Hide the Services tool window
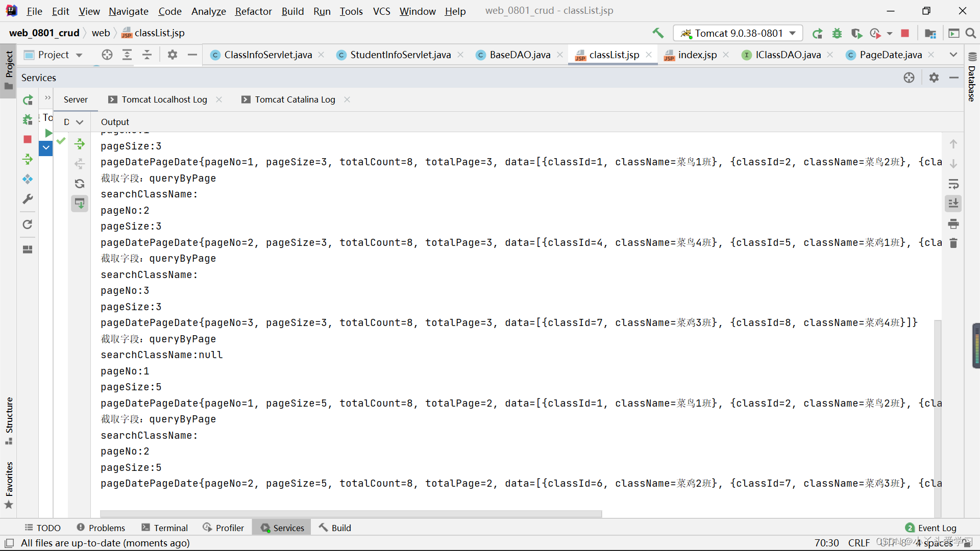Viewport: 980px width, 551px height. [954, 78]
